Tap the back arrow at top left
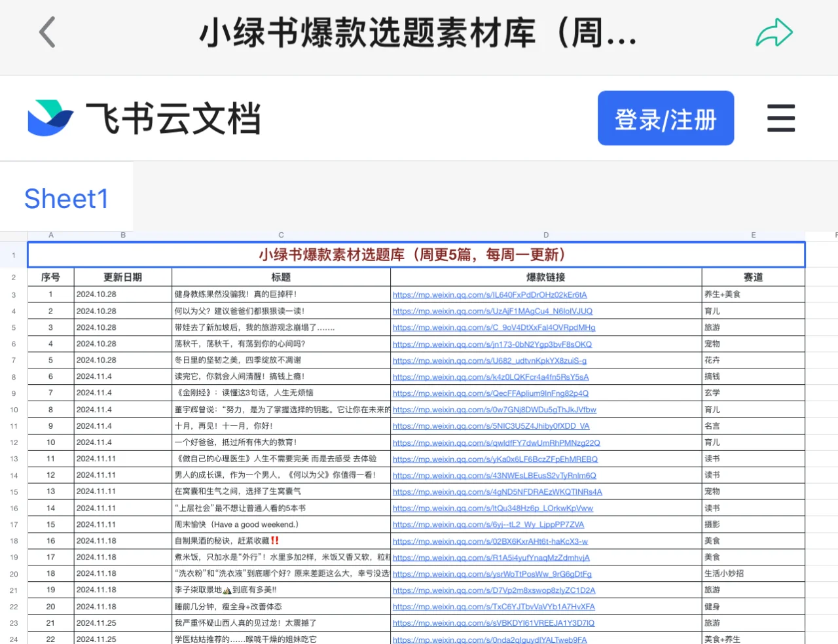 (x=47, y=33)
